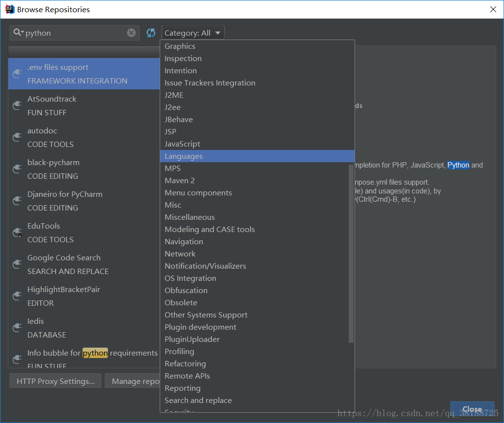
Task: Select Iedis database plugin
Action: pyautogui.click(x=84, y=328)
